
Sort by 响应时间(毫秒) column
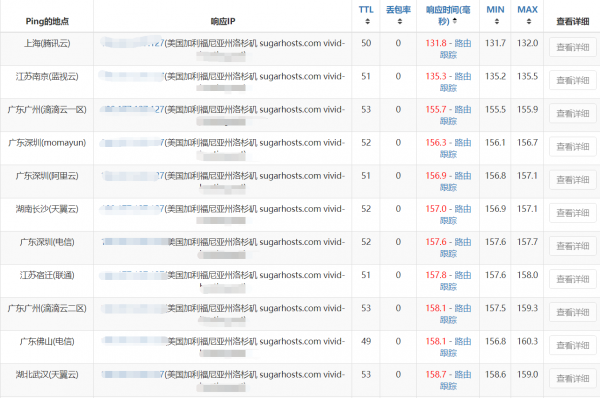(455, 21)
